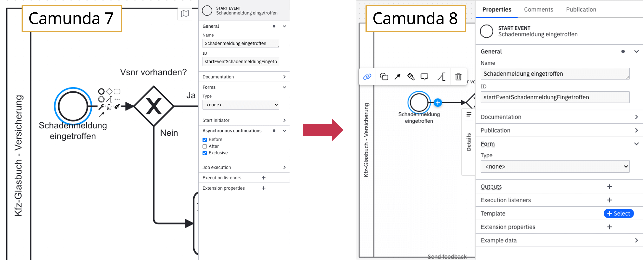Toggle the Exclusive checkbox
Screen dimensions: 644x260
pos(205,153)
